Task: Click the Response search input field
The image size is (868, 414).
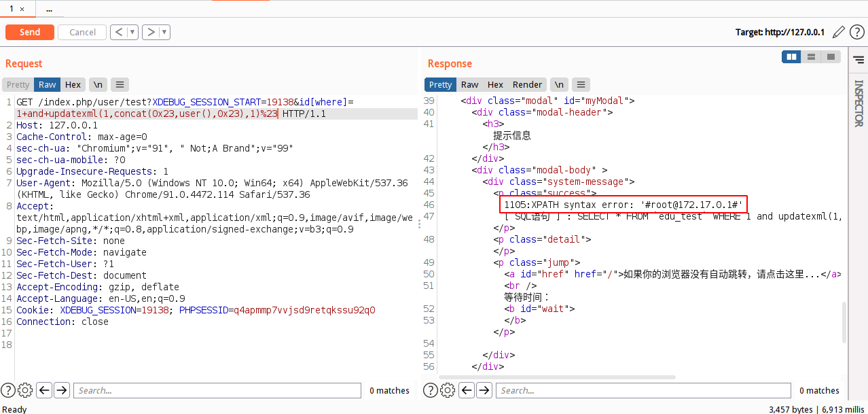Action: tap(643, 390)
